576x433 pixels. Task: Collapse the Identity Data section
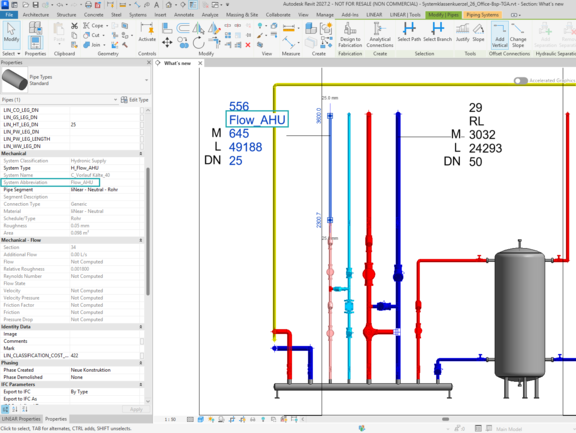(x=141, y=327)
